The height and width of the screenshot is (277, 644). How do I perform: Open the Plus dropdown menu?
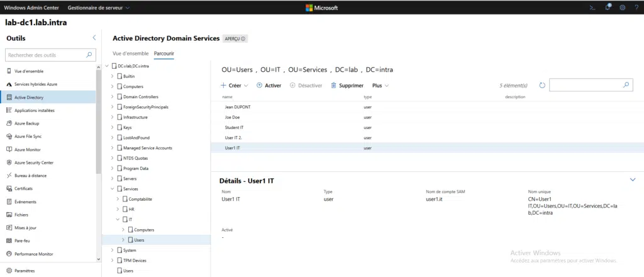[380, 86]
